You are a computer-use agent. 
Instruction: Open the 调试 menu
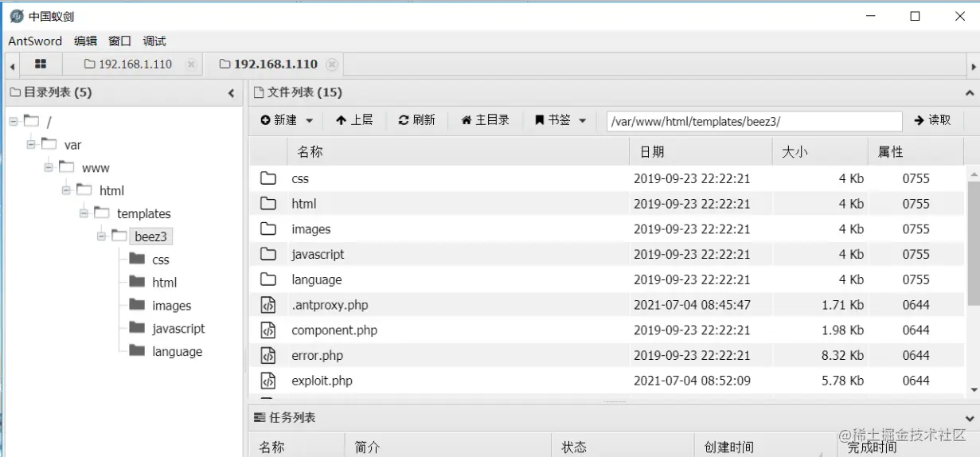[x=154, y=41]
